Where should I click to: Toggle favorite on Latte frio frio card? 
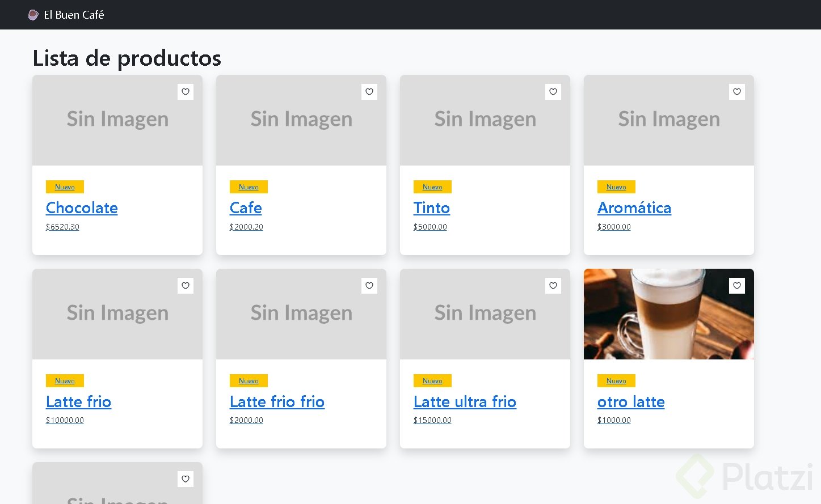point(369,286)
